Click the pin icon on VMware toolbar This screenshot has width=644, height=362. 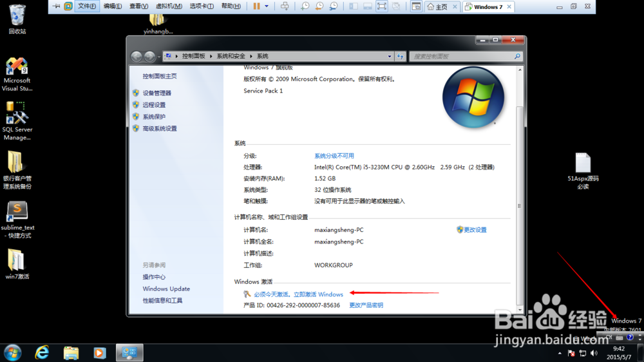tap(56, 6)
